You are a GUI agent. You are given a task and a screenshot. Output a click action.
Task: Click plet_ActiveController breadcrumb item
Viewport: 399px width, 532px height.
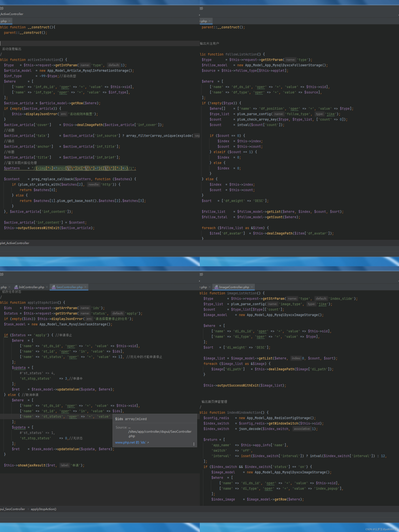[x=15, y=243]
